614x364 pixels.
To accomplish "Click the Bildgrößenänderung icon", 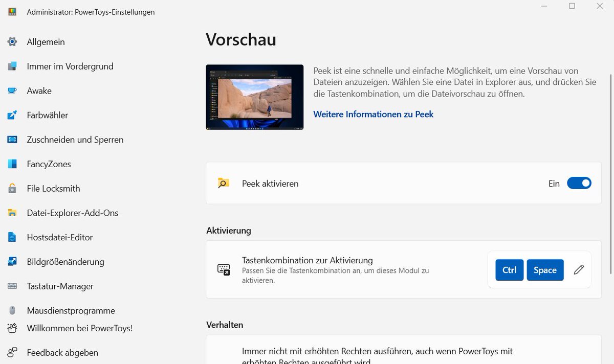I will 12,262.
